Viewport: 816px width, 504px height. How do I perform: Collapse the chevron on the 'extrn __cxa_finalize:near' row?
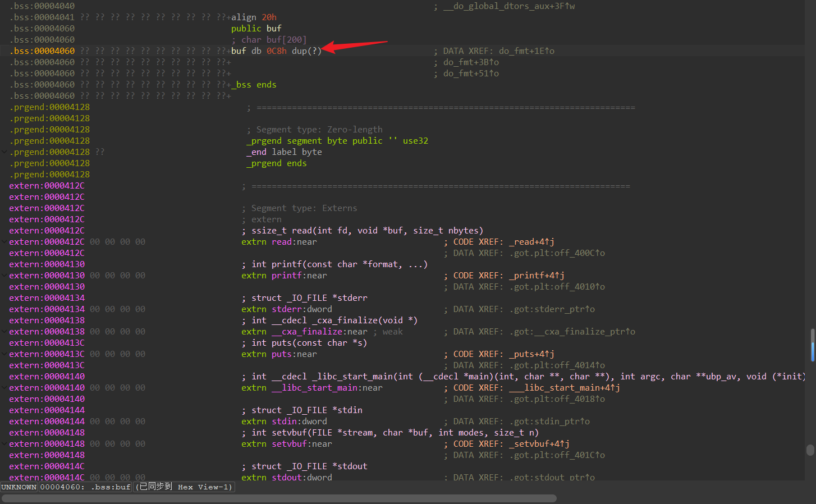coord(4,331)
